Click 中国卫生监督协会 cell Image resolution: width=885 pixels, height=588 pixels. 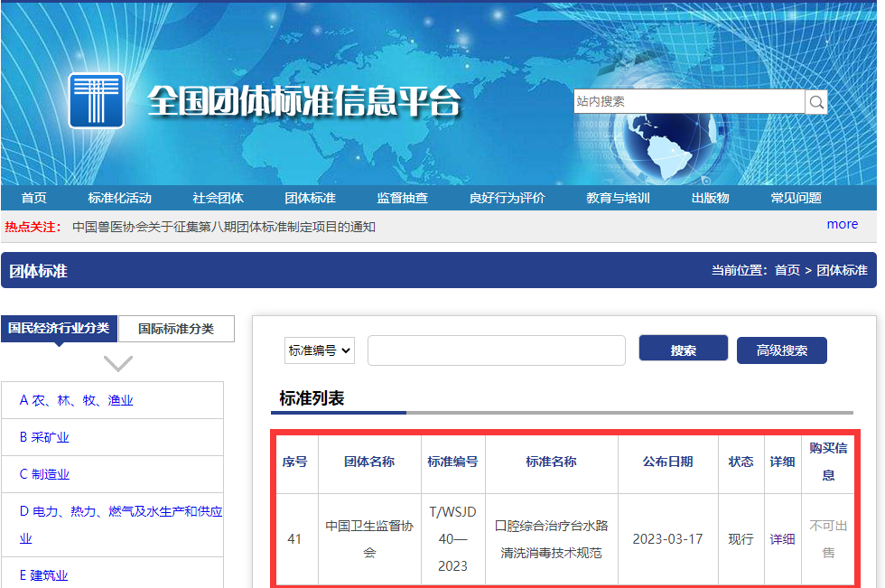[369, 539]
